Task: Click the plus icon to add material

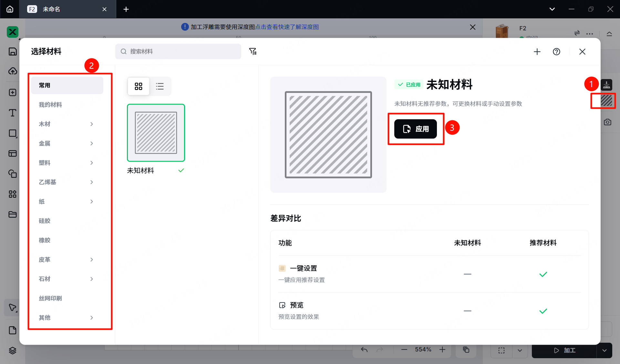Action: pos(537,52)
